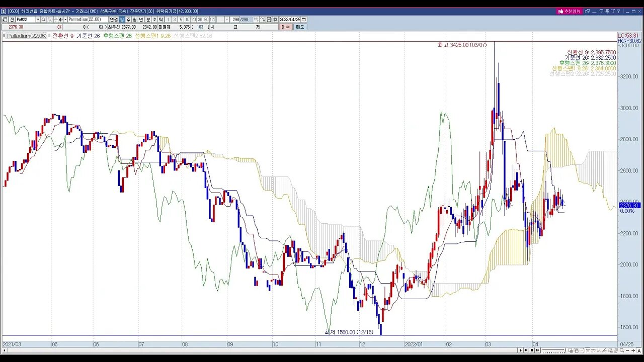Click the 매수 buy button
Image resolution: width=644 pixels, height=362 pixels.
pyautogui.click(x=286, y=27)
